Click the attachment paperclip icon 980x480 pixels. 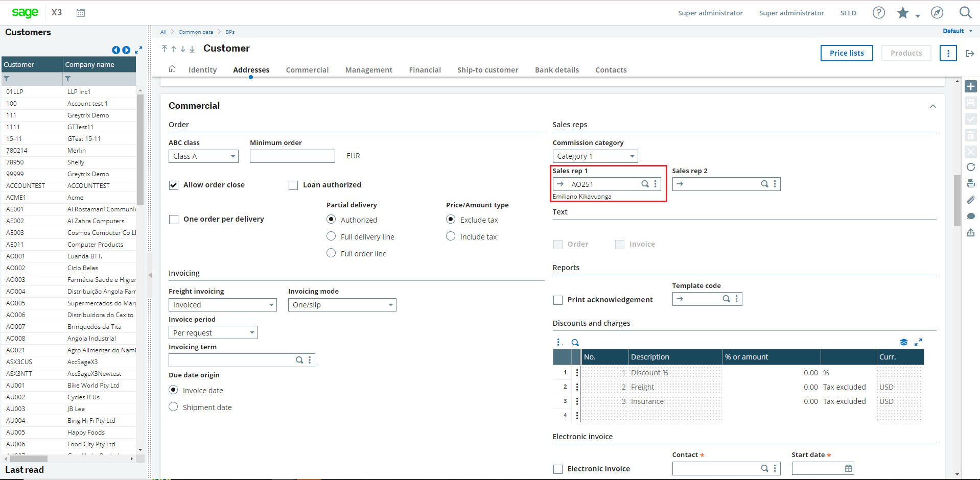click(971, 200)
